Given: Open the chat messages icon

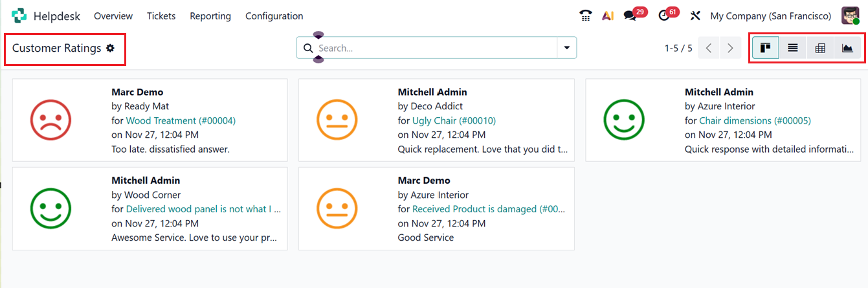Looking at the screenshot, I should click(629, 16).
